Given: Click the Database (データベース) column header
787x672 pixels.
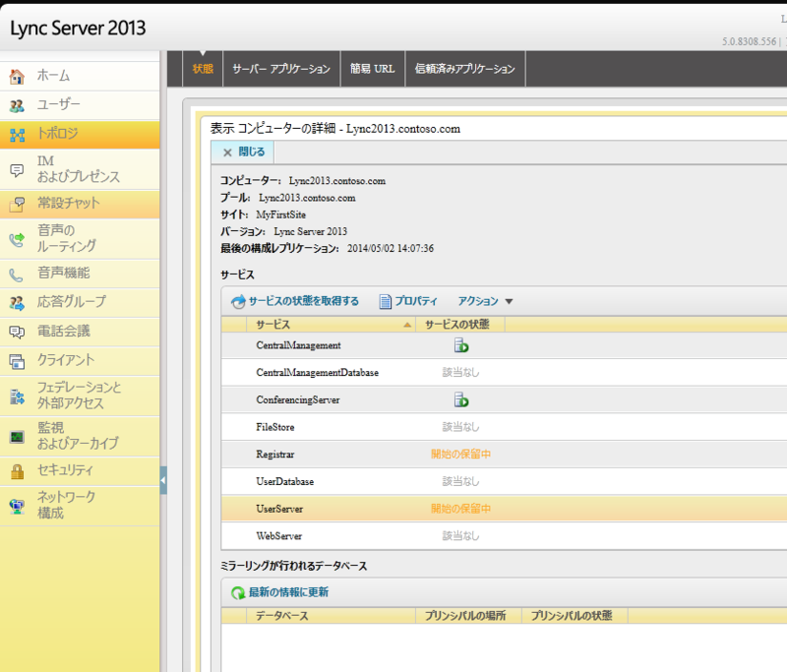Looking at the screenshot, I should point(331,616).
